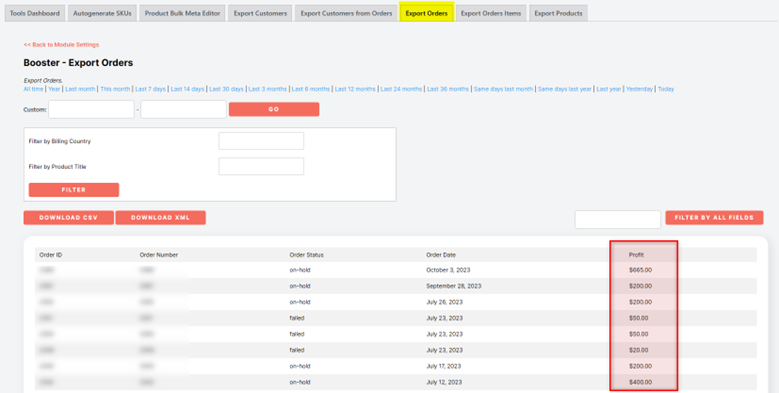This screenshot has width=779, height=393.
Task: Click the October 3, 2023 date cell
Action: pyautogui.click(x=448, y=270)
